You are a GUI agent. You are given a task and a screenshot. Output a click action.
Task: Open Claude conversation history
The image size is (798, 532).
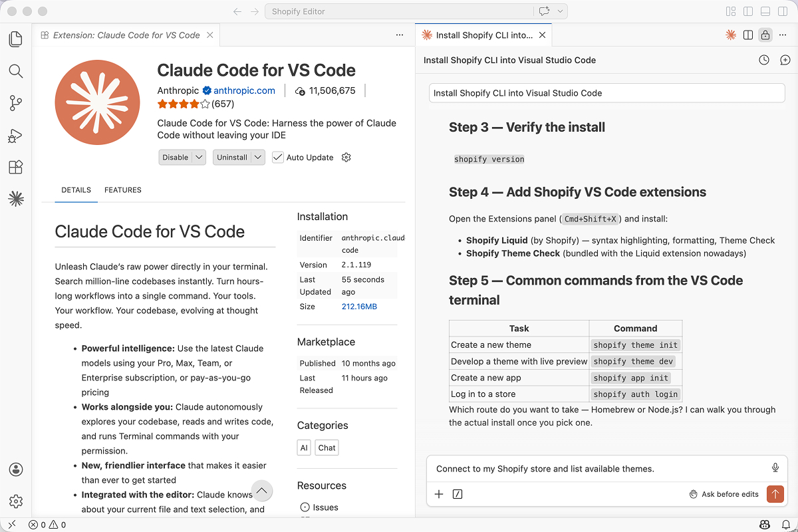763,60
